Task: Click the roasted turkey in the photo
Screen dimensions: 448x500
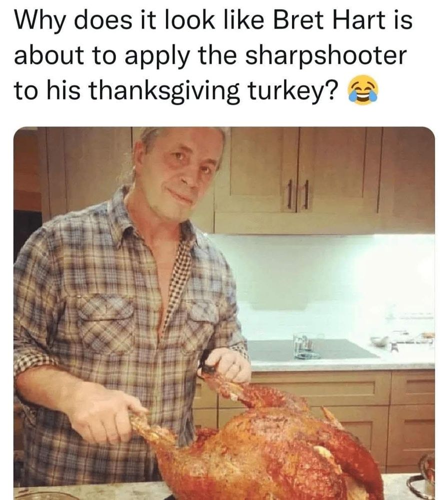Action: coord(261,446)
